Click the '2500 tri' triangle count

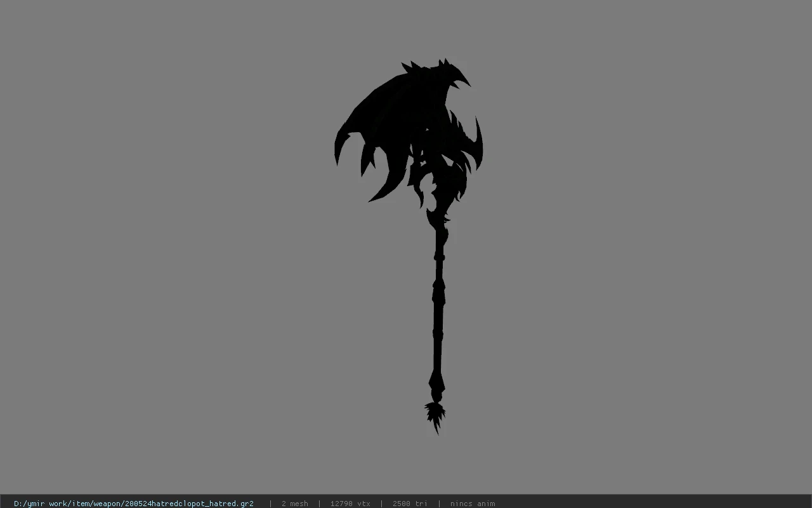pos(410,504)
